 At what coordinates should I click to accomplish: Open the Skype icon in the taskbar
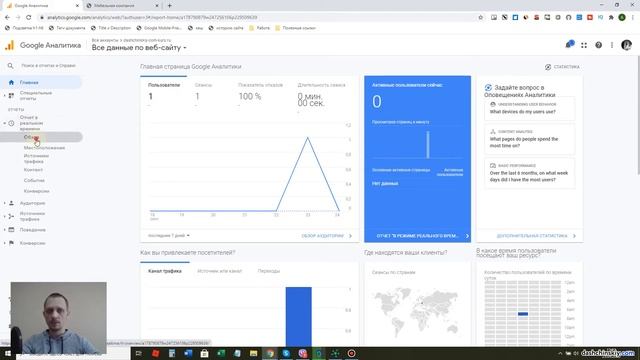coord(286,353)
